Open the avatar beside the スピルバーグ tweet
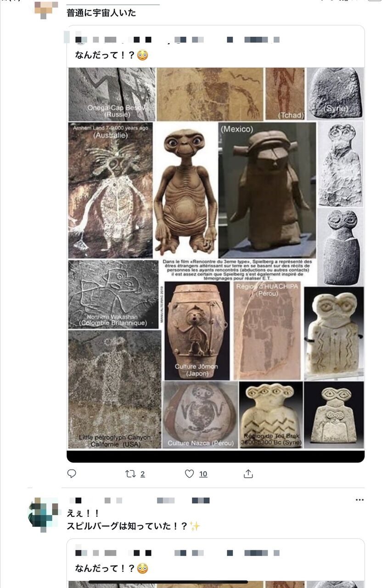Screen dimensions: 392x588 [44, 514]
